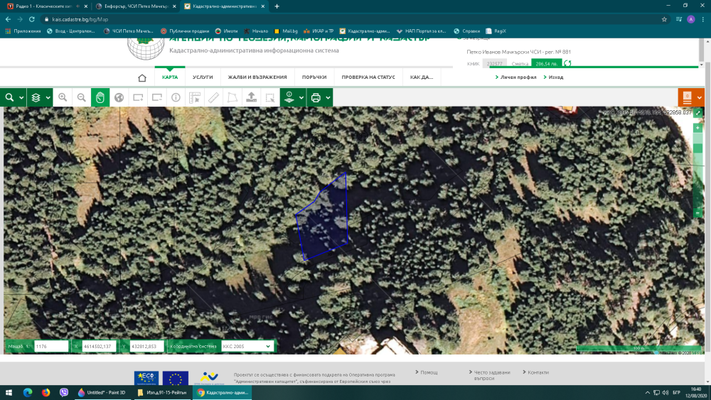
Task: Open the ПОРЪЧКИ menu item
Action: pyautogui.click(x=314, y=77)
